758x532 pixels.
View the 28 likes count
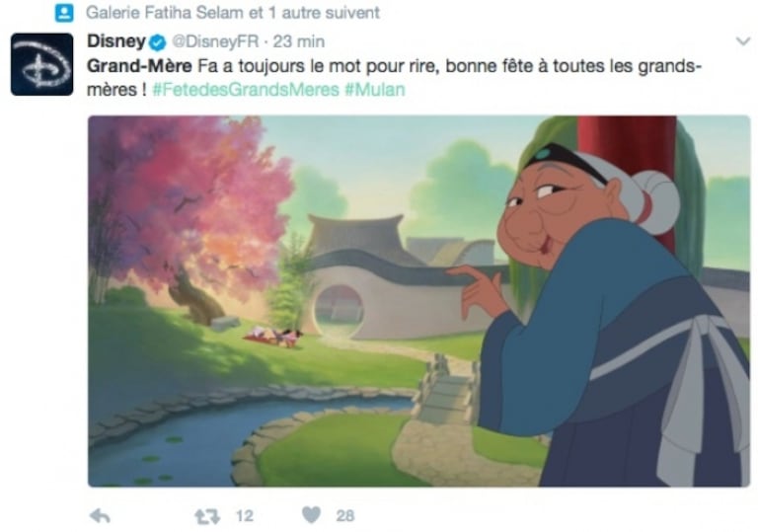[x=345, y=516]
